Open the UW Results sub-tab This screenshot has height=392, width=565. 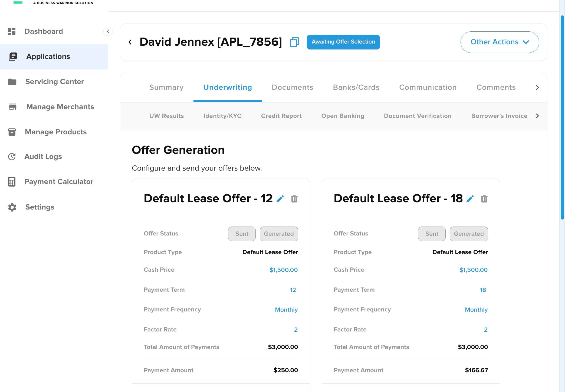(x=167, y=116)
